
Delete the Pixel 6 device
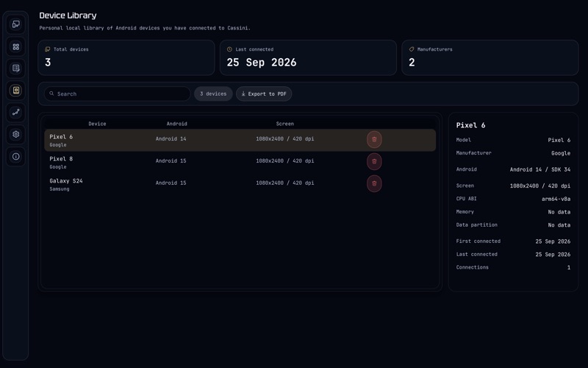tap(374, 139)
